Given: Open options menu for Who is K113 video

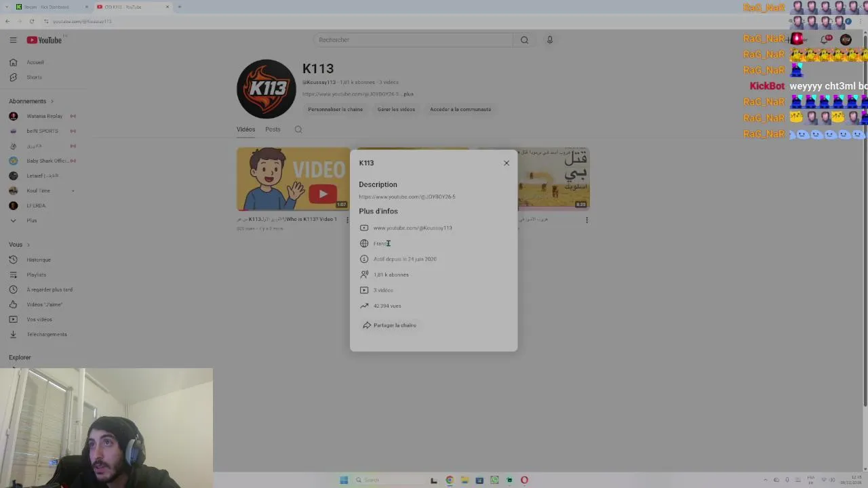Looking at the screenshot, I should click(347, 220).
